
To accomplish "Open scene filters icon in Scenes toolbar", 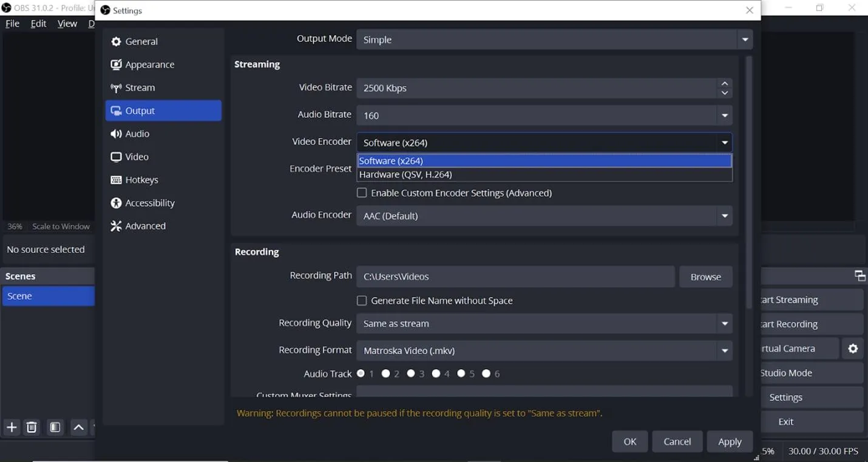I will [x=55, y=427].
